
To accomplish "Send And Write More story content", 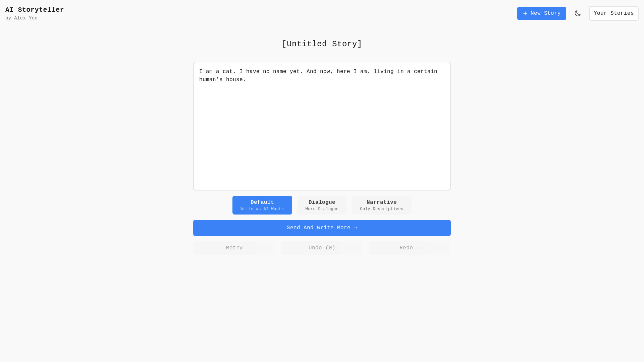I will point(322,228).
